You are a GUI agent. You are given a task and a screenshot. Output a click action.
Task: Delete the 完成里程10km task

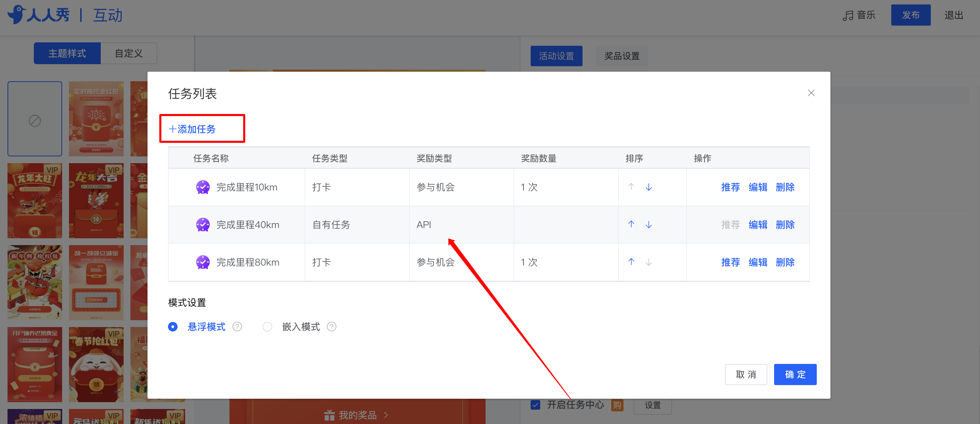[785, 187]
